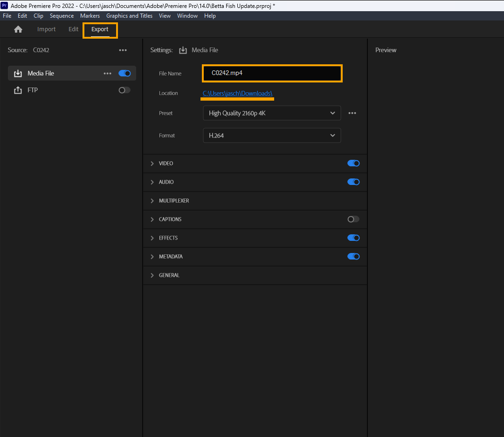Screen dimensions: 504x437
Task: Disable the EFFECTS toggle
Action: click(x=353, y=238)
